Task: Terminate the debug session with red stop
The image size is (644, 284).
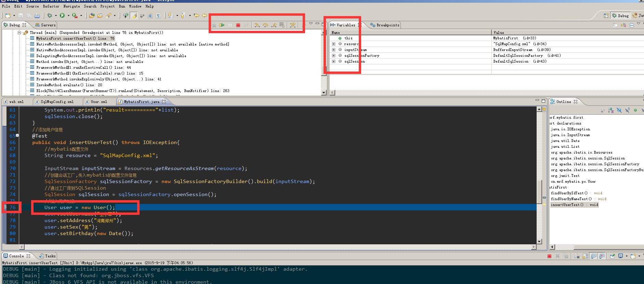Action: [238, 25]
